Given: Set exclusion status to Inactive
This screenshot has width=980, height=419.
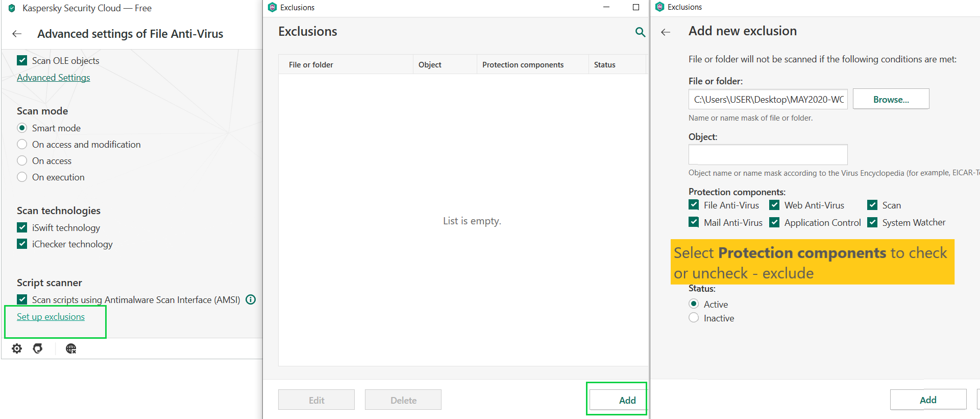Looking at the screenshot, I should point(694,318).
